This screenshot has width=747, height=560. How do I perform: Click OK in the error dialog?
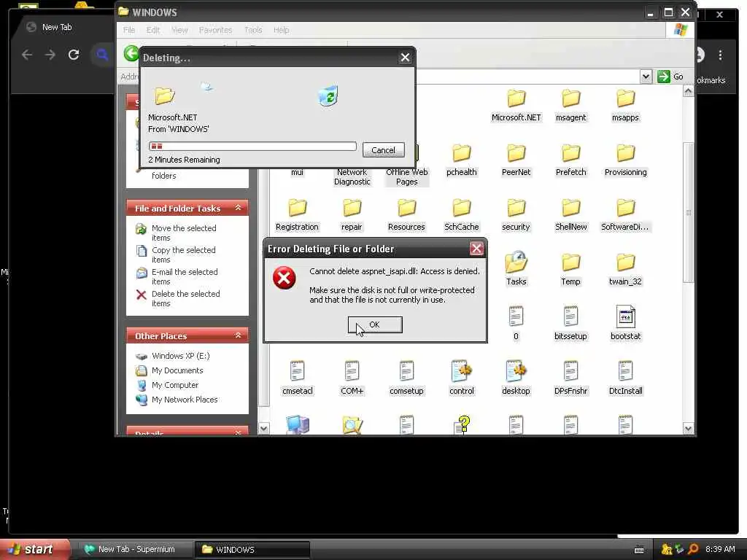(x=375, y=324)
